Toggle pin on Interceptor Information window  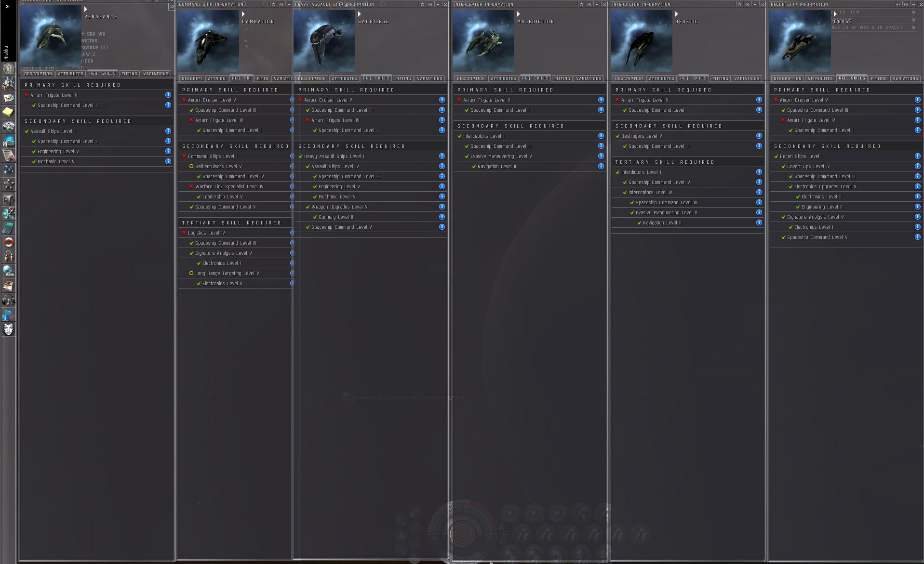click(589, 4)
